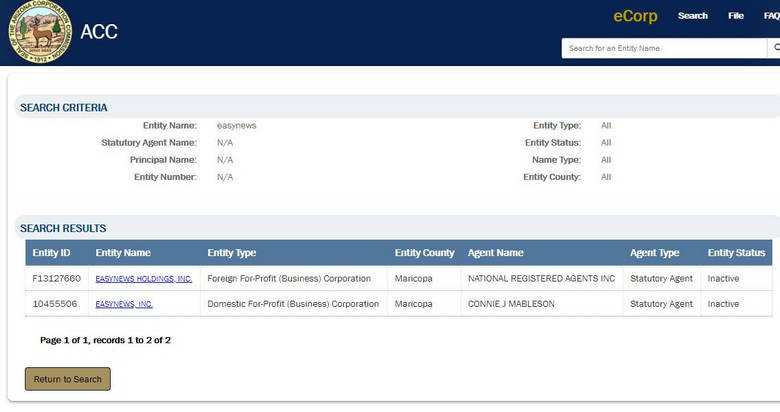The width and height of the screenshot is (780, 412).
Task: Click the SEARCH RESULTS section heading
Action: tap(63, 228)
